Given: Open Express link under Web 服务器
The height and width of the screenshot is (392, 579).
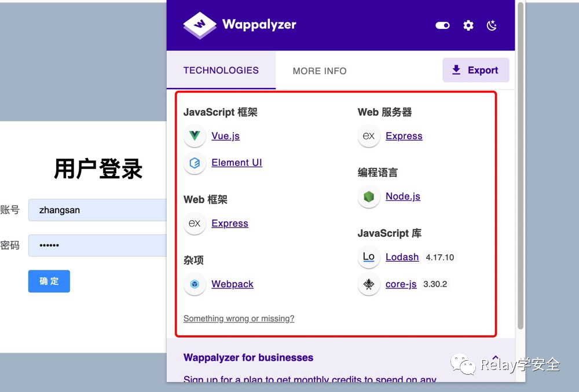Looking at the screenshot, I should point(404,136).
